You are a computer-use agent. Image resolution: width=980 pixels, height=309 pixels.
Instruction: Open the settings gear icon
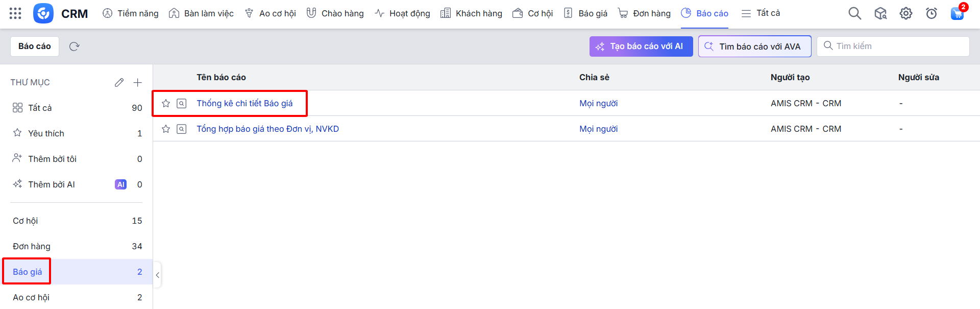click(x=905, y=13)
